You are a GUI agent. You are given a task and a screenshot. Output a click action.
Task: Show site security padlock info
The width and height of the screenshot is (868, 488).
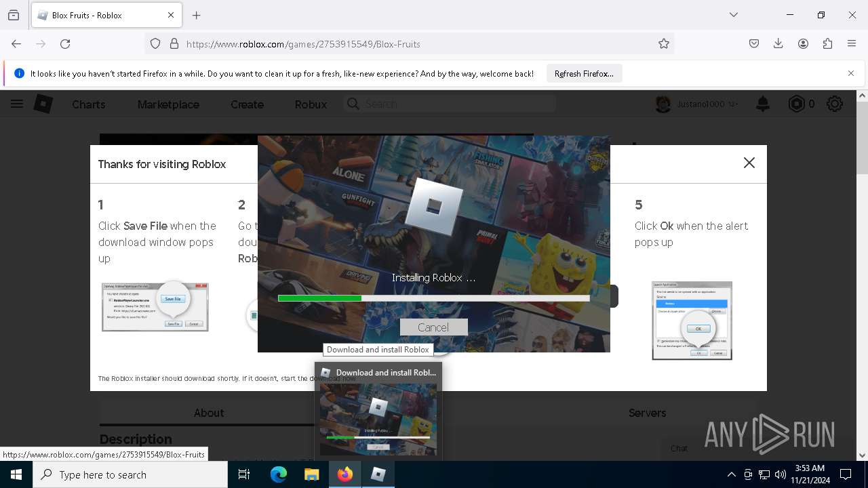[x=174, y=43]
